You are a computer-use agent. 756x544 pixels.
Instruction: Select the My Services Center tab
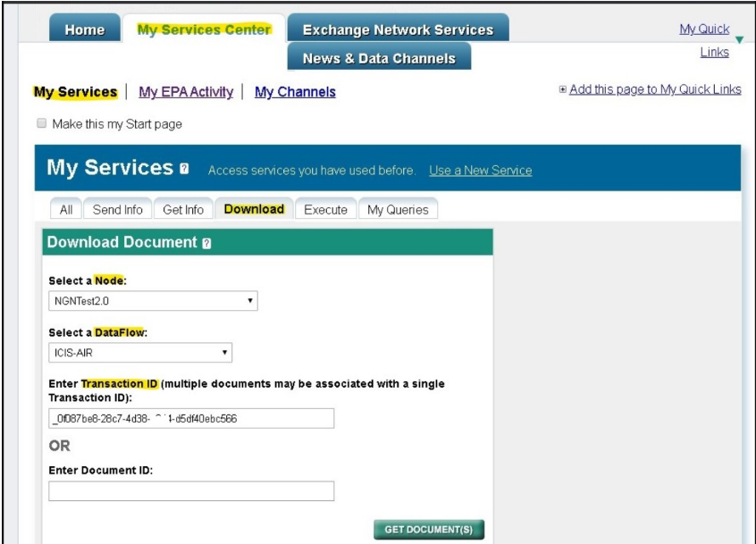pyautogui.click(x=204, y=29)
